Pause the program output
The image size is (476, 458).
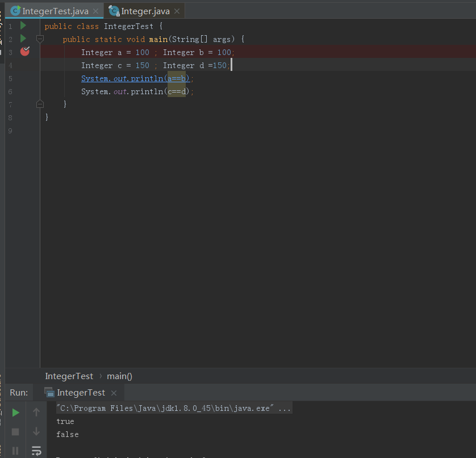15,451
